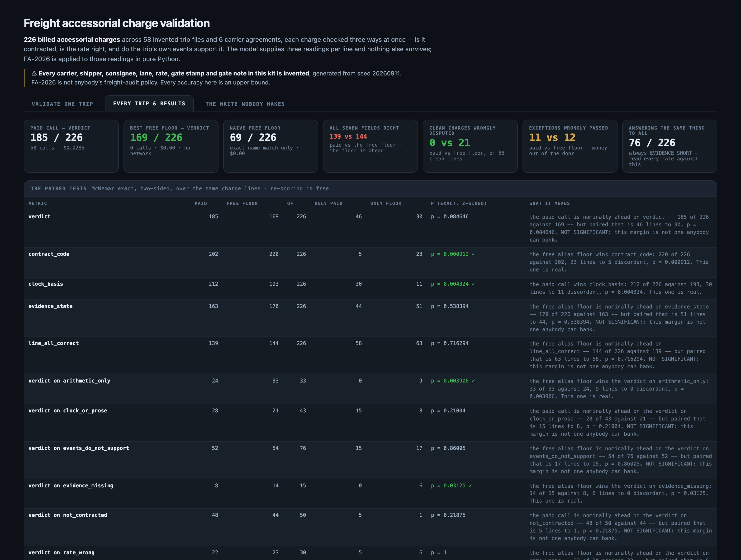The image size is (741, 560).
Task: Select the Every Trip & Results tab
Action: click(149, 104)
